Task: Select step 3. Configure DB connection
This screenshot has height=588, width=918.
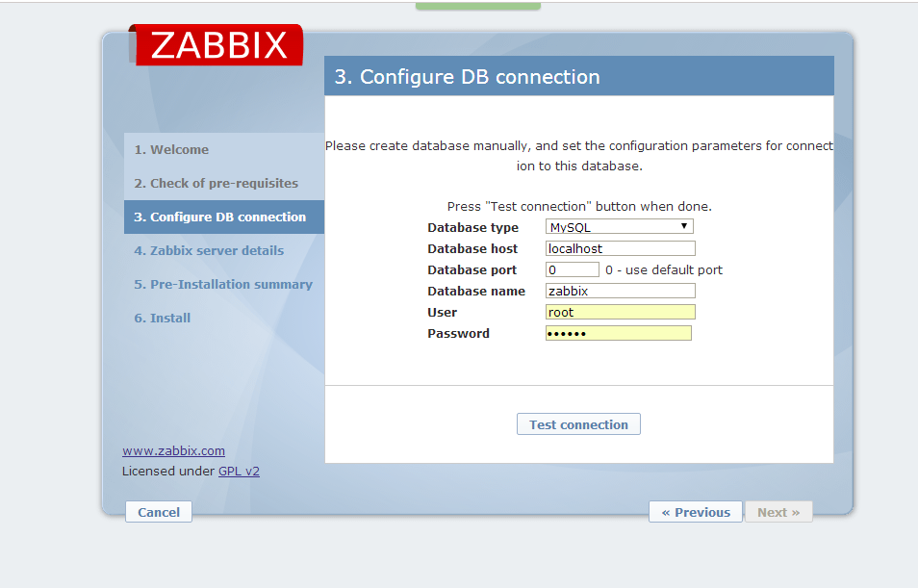Action: [x=224, y=217]
